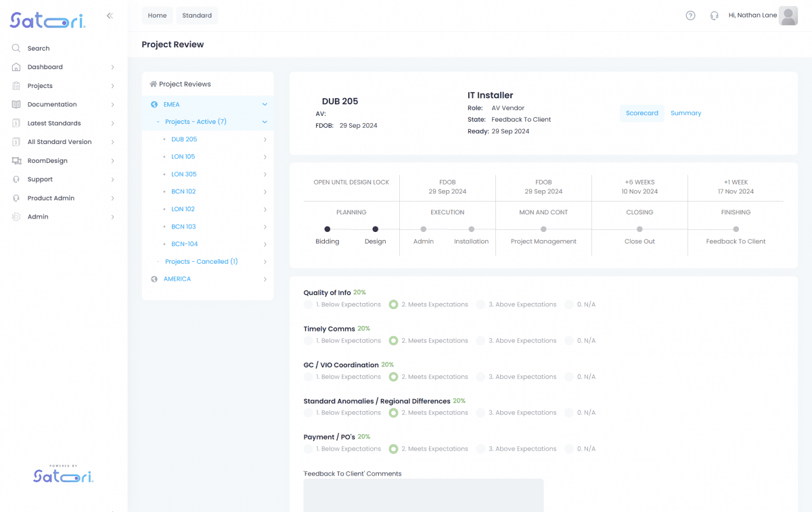
Task: Open the Standard tab in top bar
Action: click(x=197, y=16)
